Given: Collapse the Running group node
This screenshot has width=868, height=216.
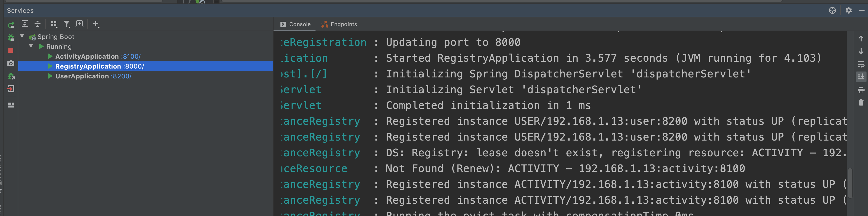Looking at the screenshot, I should 31,46.
